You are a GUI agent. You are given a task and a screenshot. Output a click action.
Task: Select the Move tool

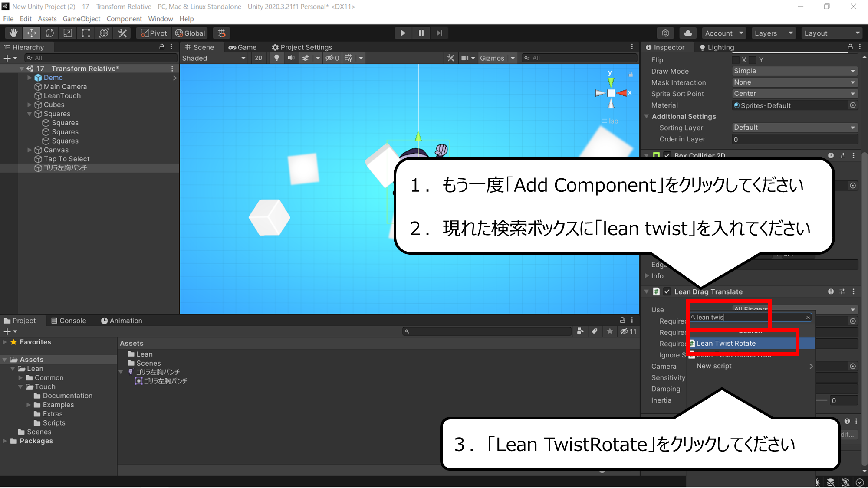(x=32, y=33)
